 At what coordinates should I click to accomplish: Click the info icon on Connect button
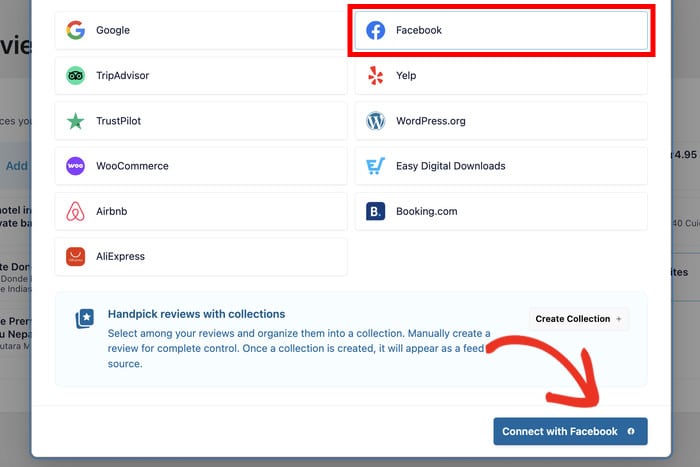tap(631, 431)
